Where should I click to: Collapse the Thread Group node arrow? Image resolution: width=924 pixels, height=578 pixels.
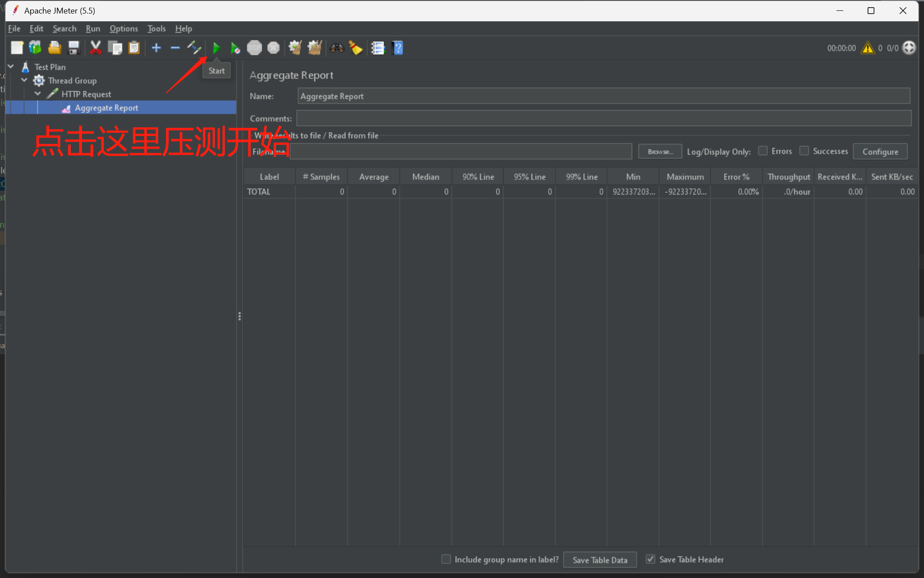[24, 80]
